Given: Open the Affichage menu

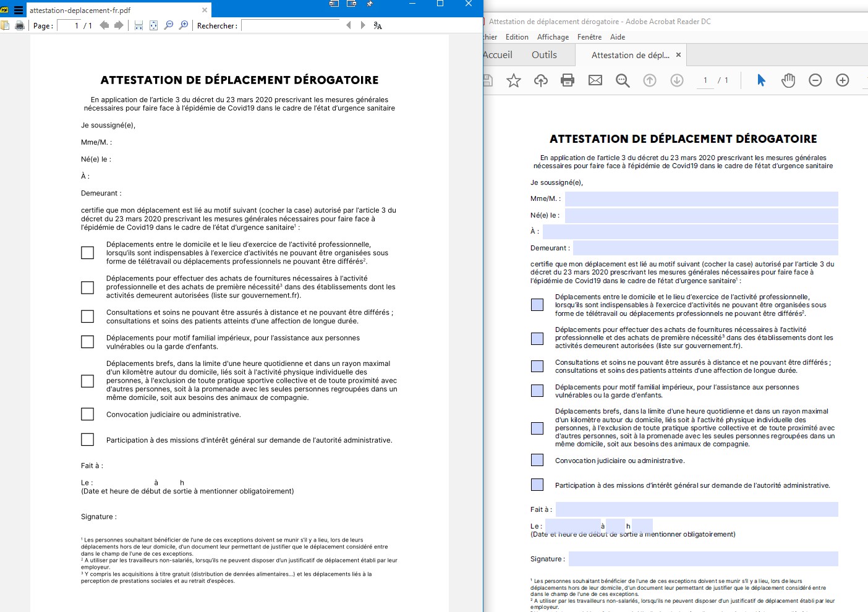Looking at the screenshot, I should tap(553, 37).
